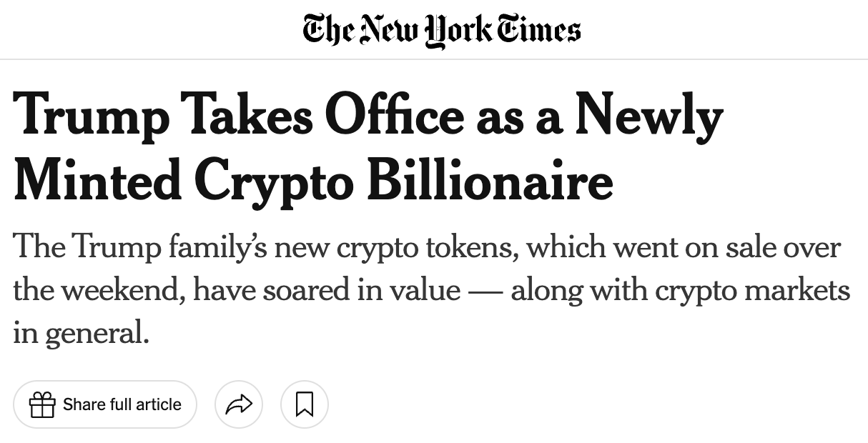Click the Share full article label

click(122, 404)
